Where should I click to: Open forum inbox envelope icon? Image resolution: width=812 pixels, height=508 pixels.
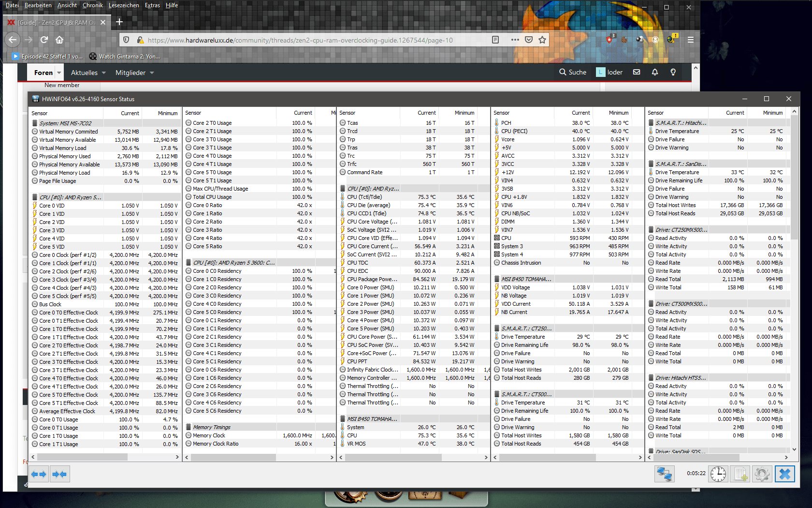coord(637,72)
